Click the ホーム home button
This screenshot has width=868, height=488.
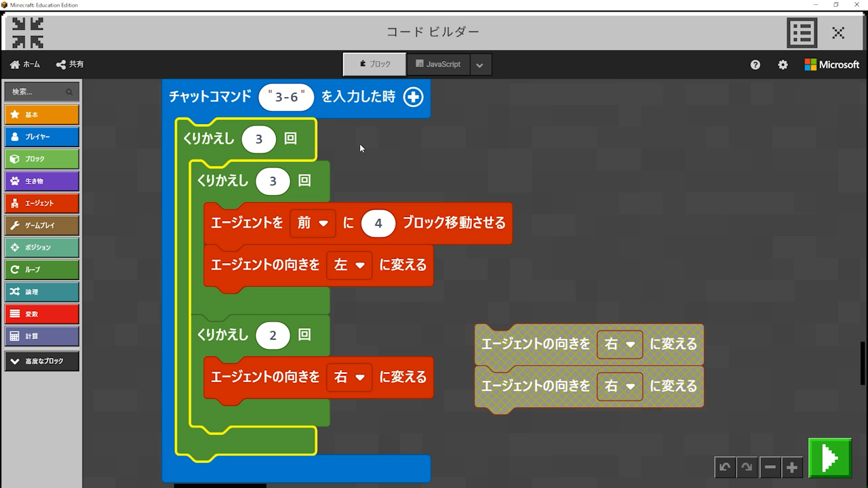coord(25,64)
